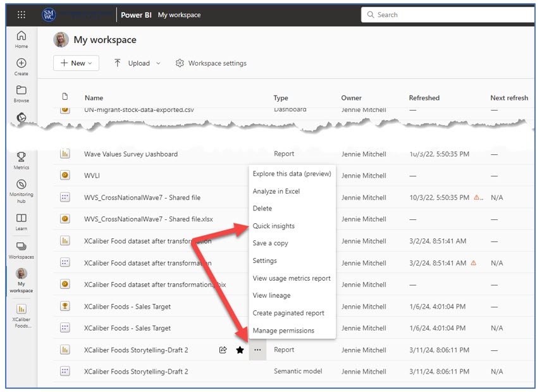542x392 pixels.
Task: Open Monitoring hub in the sidebar
Action: tap(22, 191)
